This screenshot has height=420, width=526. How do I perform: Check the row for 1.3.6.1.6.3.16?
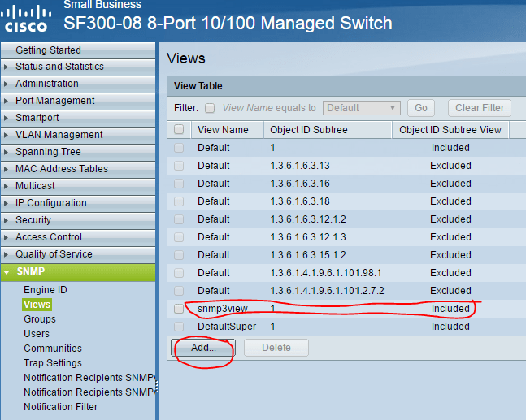pos(179,184)
